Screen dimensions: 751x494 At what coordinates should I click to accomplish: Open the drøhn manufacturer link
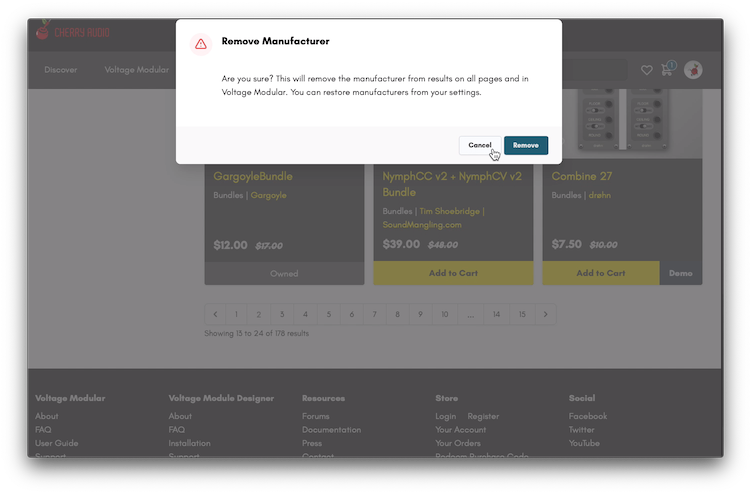pos(600,195)
